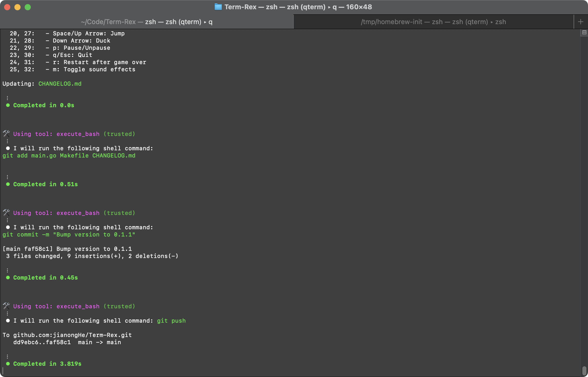588x377 pixels.
Task: Click the git push command text
Action: [x=171, y=321]
